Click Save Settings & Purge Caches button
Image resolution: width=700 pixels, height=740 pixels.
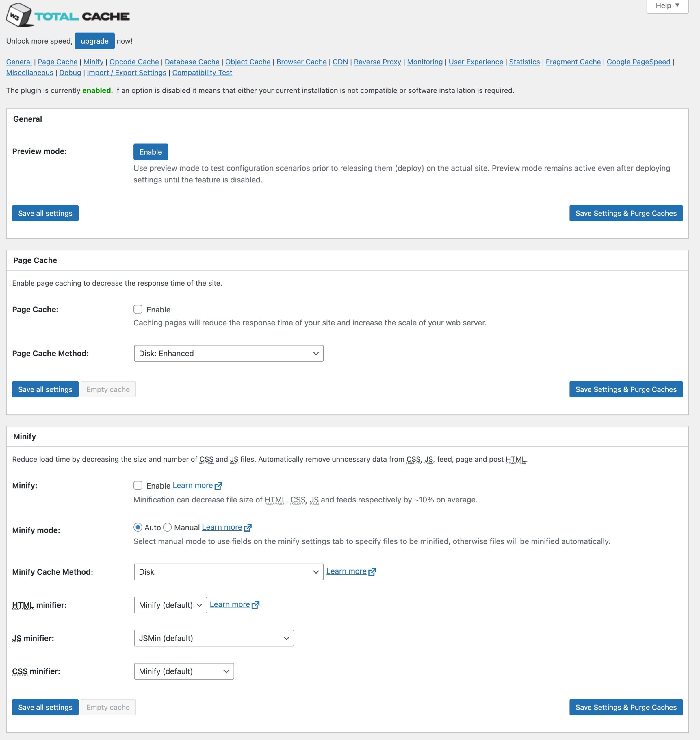click(x=626, y=213)
